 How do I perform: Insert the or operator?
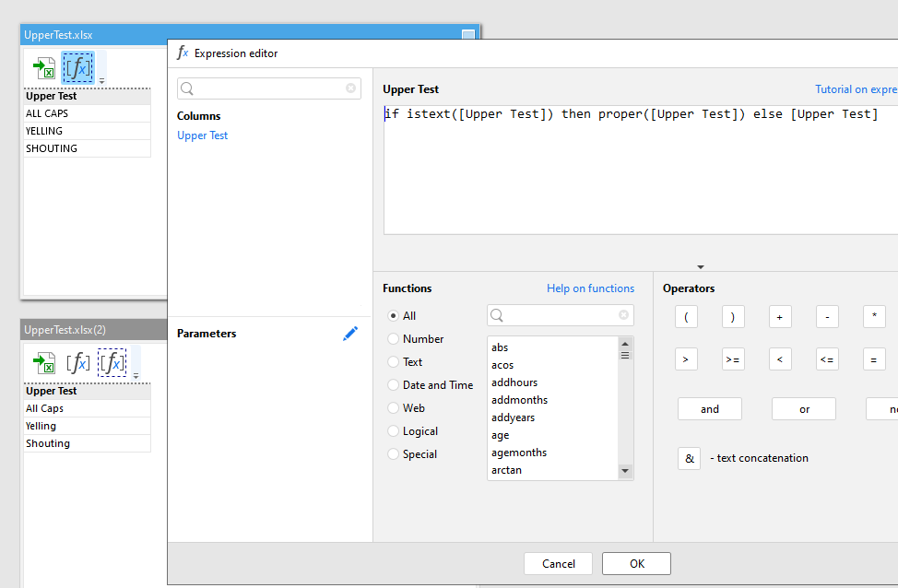[x=804, y=409]
